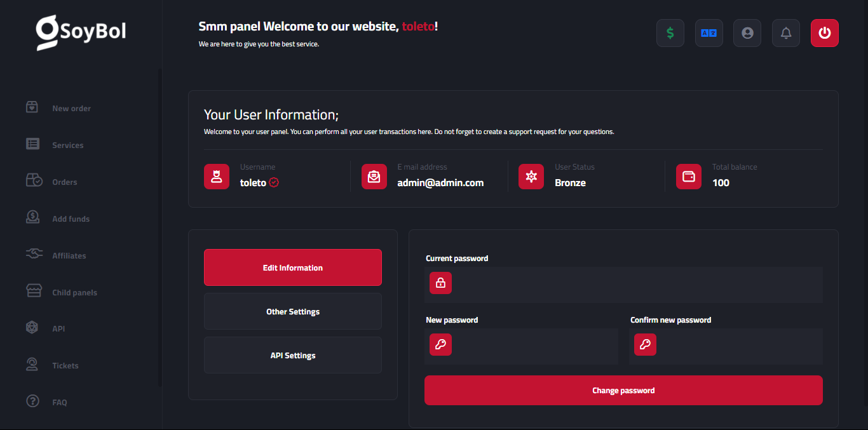This screenshot has height=430, width=868.
Task: Click the SoyBol logo
Action: (x=81, y=32)
